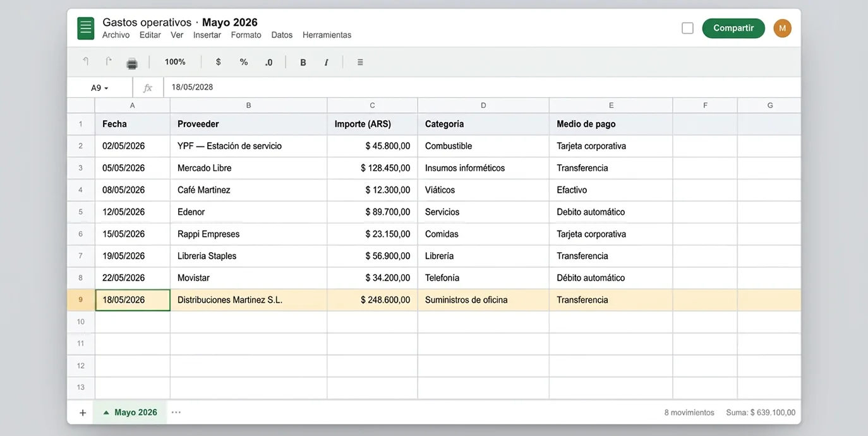
Task: Select cell YPF — Estación de servicio
Action: pos(249,146)
